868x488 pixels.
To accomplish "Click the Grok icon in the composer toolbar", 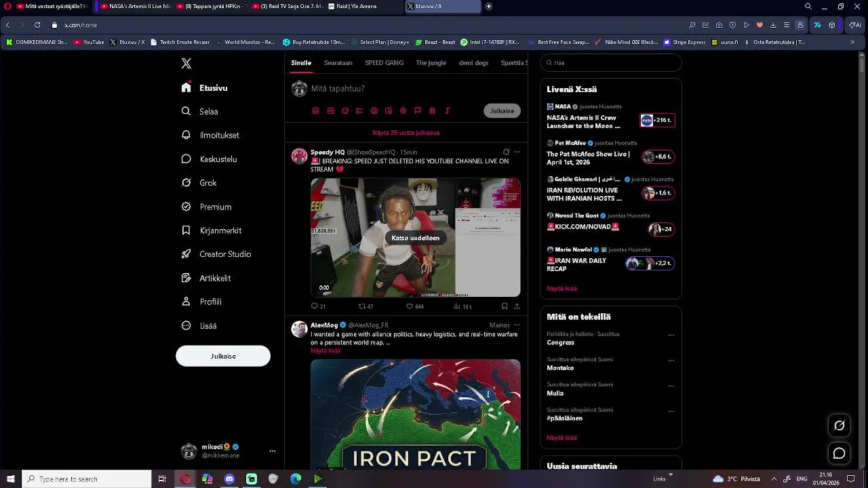I will (x=344, y=110).
